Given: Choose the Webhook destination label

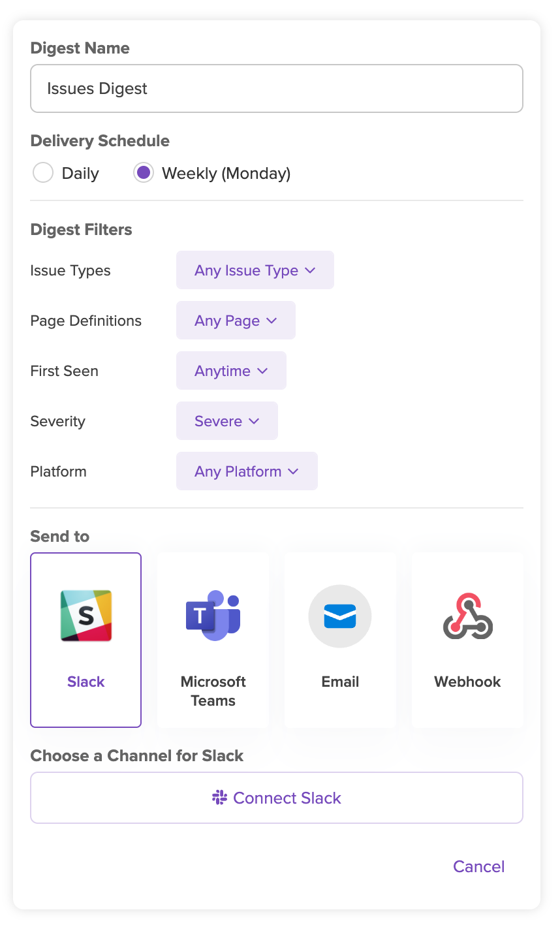Looking at the screenshot, I should 467,682.
